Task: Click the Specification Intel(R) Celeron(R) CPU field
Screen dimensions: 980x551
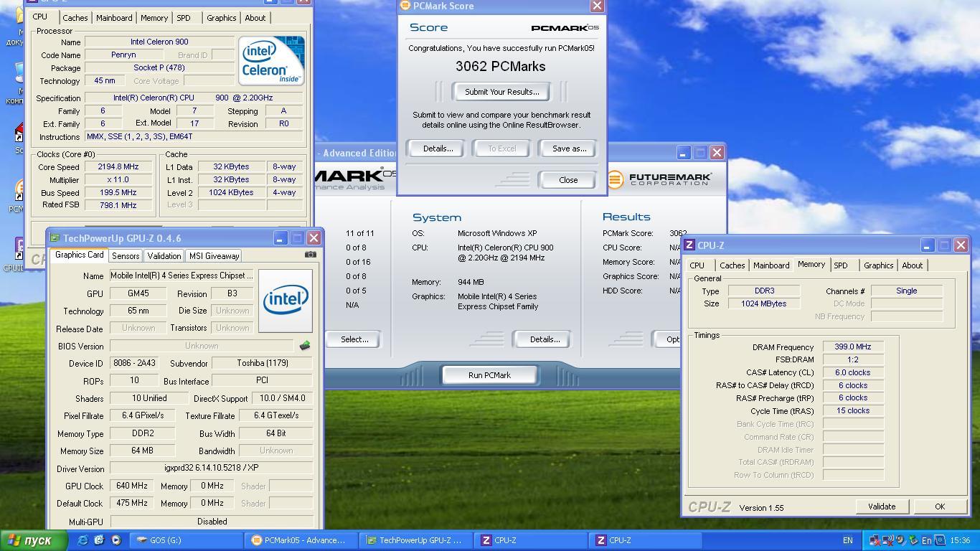Action: point(193,98)
